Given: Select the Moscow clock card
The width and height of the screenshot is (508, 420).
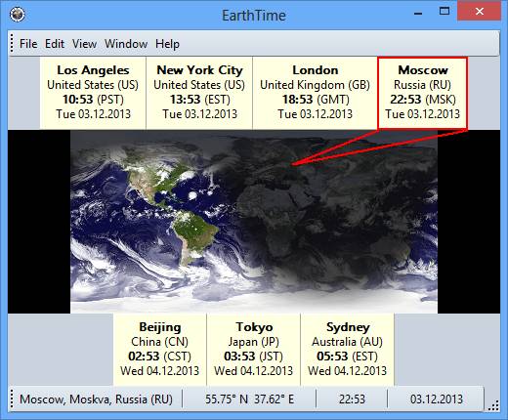Looking at the screenshot, I should 423,93.
